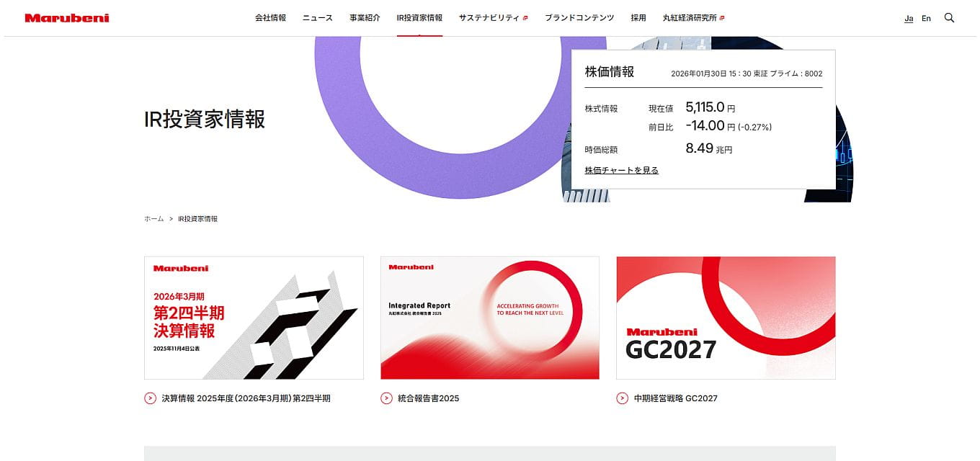Switch site language to En
This screenshot has width=980, height=461.
(927, 18)
